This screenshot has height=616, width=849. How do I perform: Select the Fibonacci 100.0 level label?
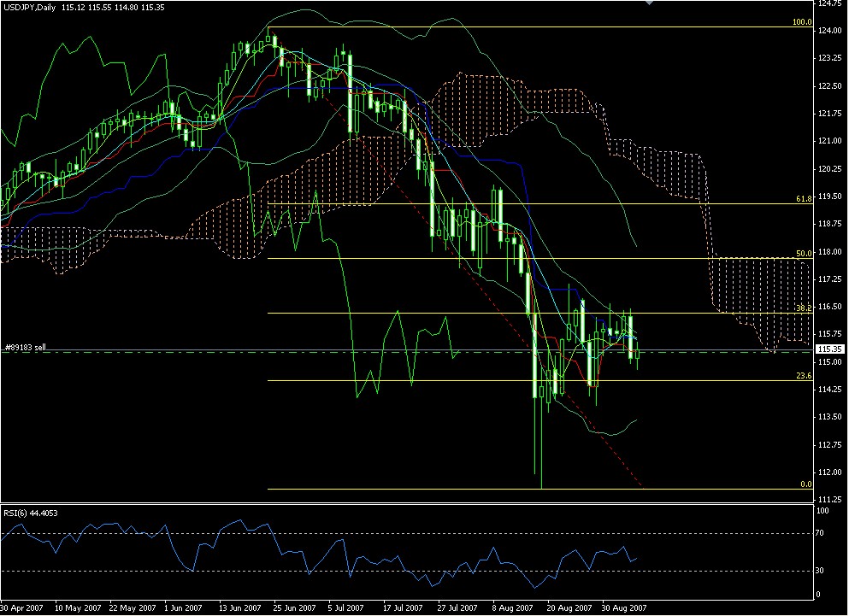click(802, 22)
